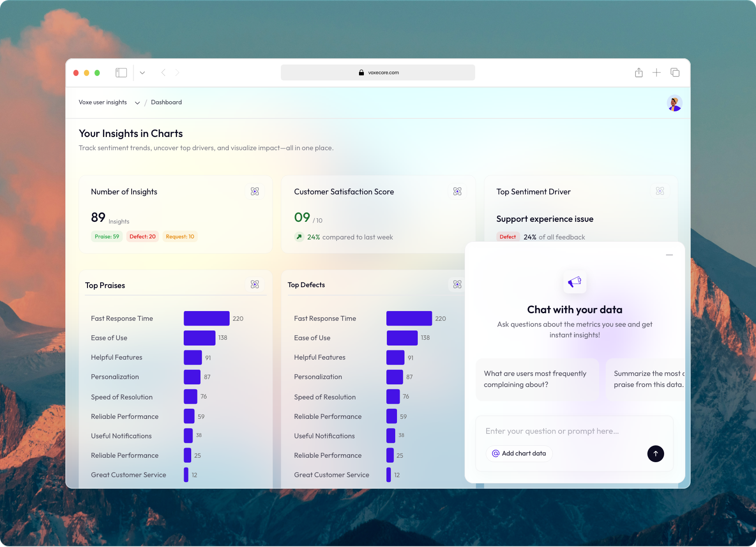Click the back navigation arrow

pyautogui.click(x=163, y=72)
